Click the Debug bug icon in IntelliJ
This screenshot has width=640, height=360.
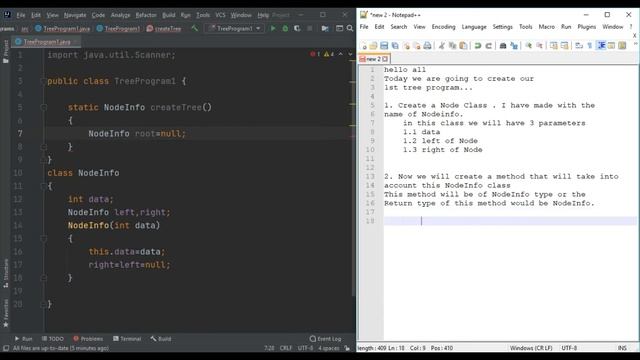click(285, 29)
